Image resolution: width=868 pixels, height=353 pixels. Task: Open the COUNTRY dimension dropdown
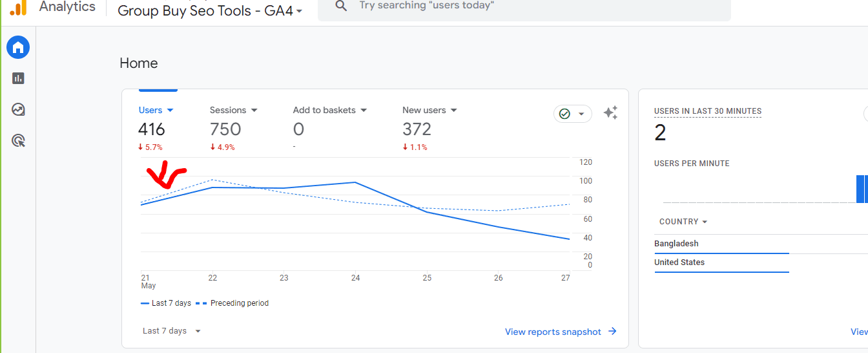[x=683, y=222]
